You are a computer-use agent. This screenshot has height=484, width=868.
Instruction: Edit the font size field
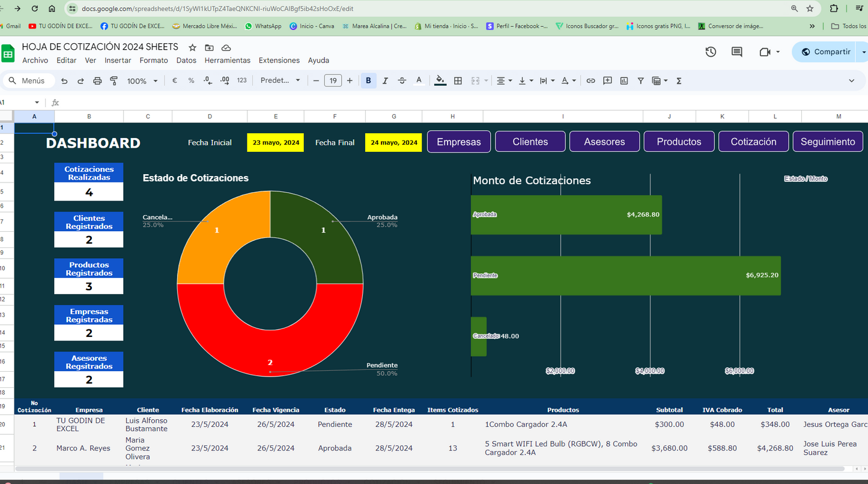click(x=333, y=80)
